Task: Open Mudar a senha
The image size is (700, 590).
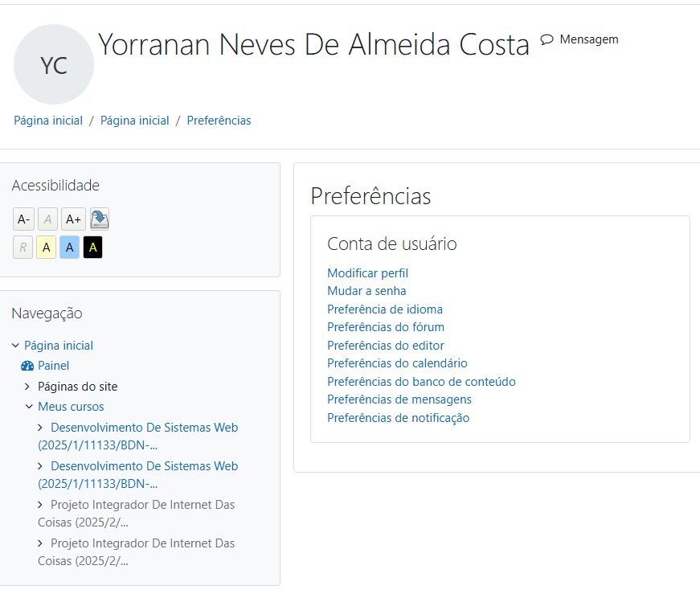Action: [366, 291]
